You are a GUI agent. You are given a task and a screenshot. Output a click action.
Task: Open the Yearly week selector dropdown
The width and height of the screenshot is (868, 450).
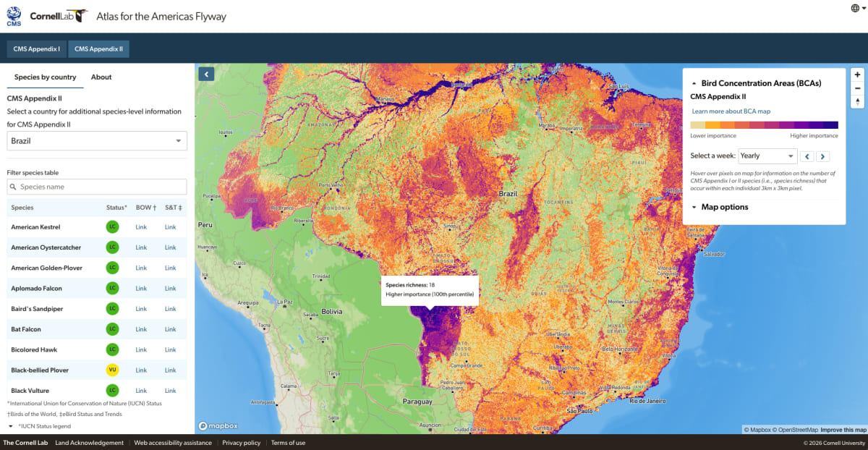coord(767,156)
